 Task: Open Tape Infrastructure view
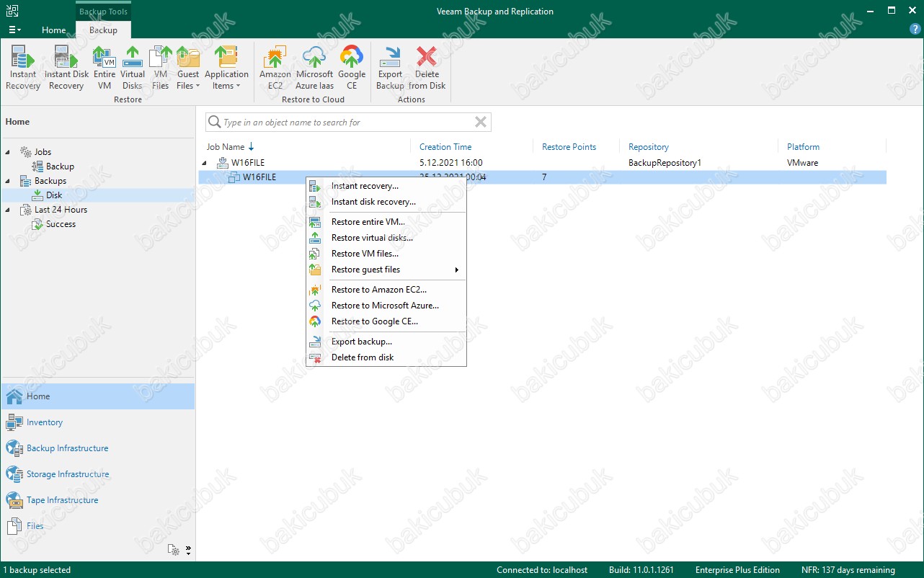pos(97,500)
